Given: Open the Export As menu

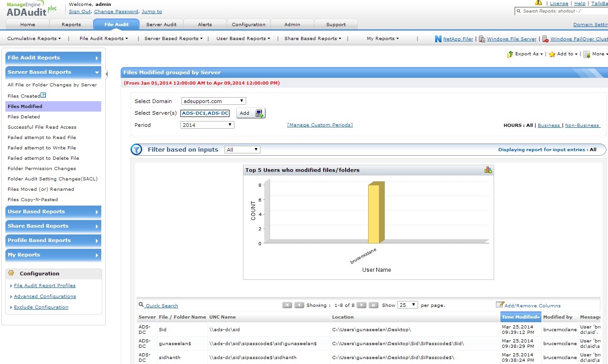Looking at the screenshot, I should point(525,54).
